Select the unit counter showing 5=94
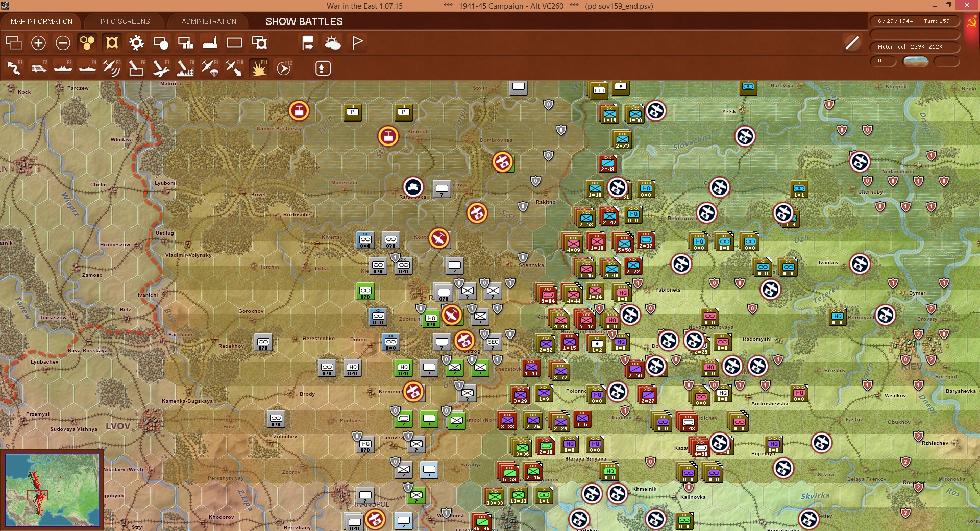The width and height of the screenshot is (980, 531). click(548, 294)
